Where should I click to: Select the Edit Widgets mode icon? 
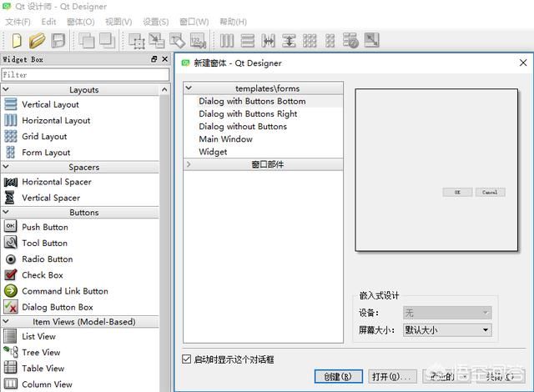[137, 40]
